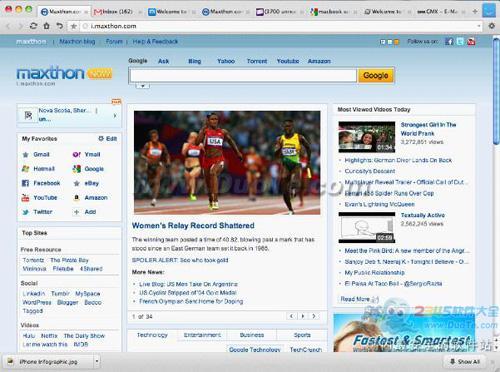Open Help & Feedback link
Image resolution: width=500 pixels, height=372 pixels.
click(x=155, y=41)
